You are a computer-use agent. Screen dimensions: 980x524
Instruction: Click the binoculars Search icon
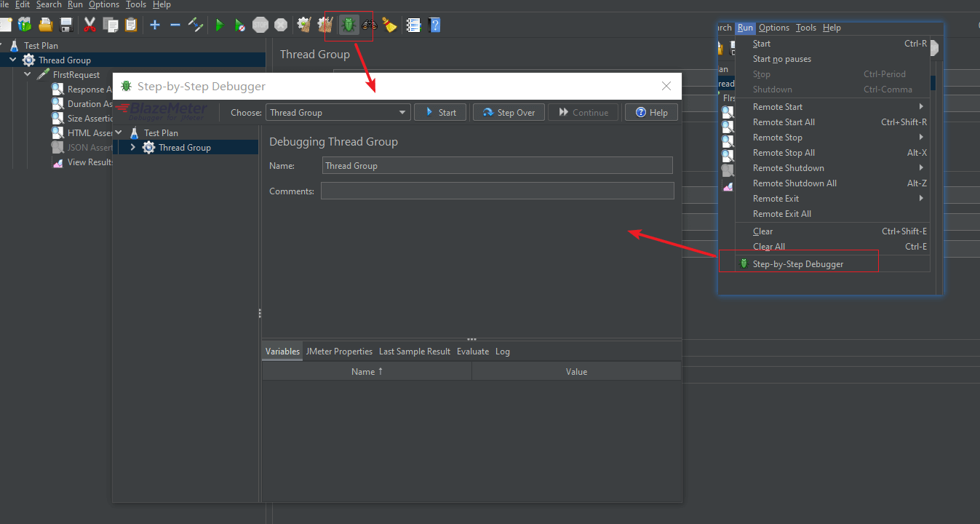[x=370, y=25]
